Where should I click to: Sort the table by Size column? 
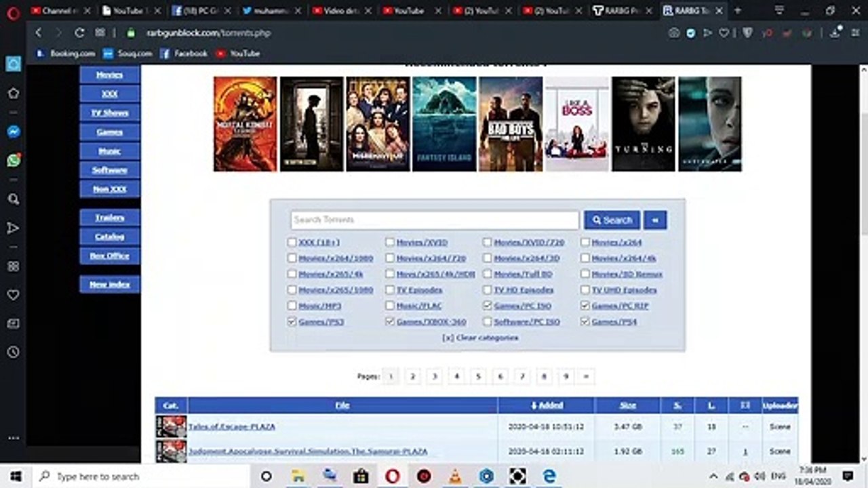pyautogui.click(x=628, y=405)
